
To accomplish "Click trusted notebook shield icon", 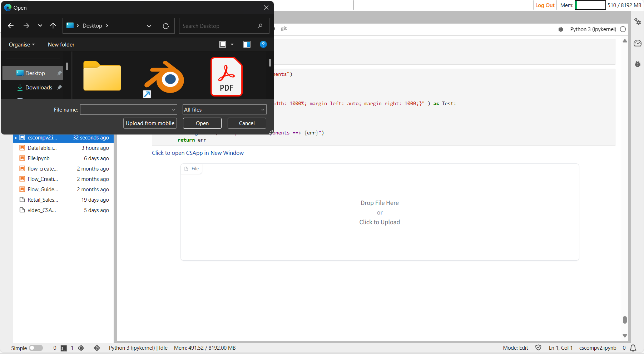I will 538,348.
